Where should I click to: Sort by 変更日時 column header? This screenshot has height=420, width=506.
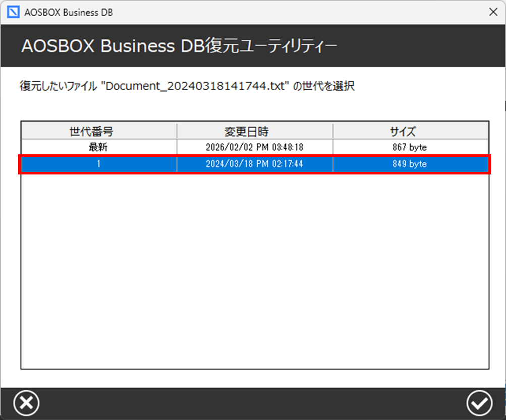click(x=255, y=131)
